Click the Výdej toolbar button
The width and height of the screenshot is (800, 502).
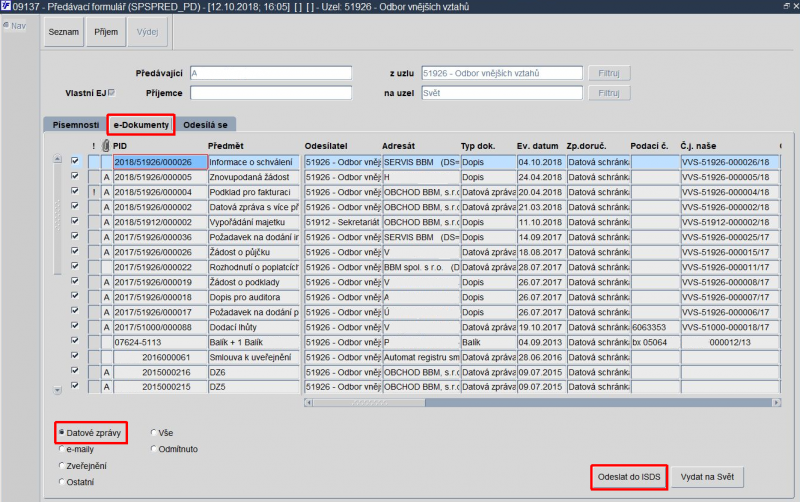[x=147, y=32]
